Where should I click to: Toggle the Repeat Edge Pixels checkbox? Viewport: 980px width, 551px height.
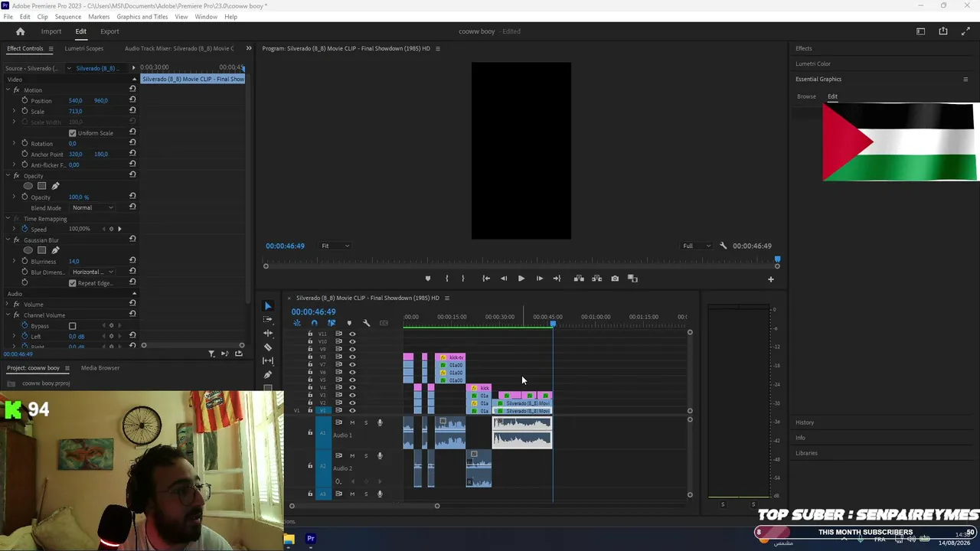tap(73, 283)
